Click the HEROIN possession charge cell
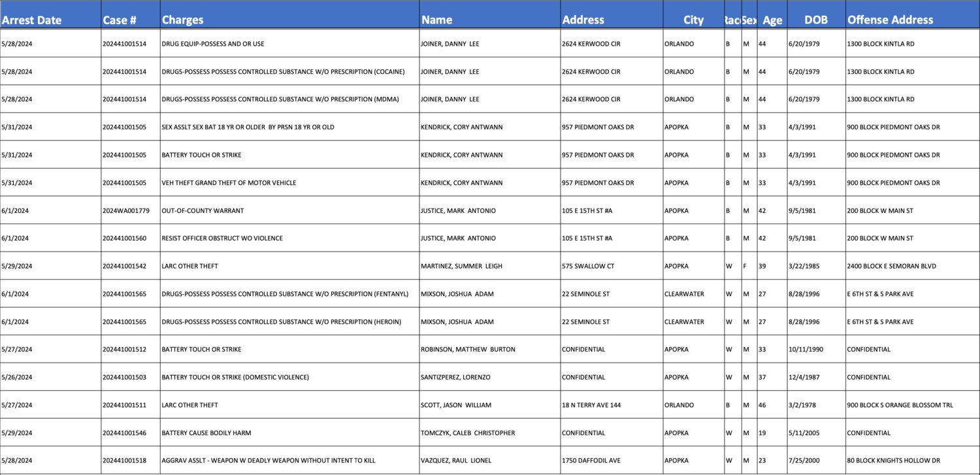980x475 pixels. point(290,321)
